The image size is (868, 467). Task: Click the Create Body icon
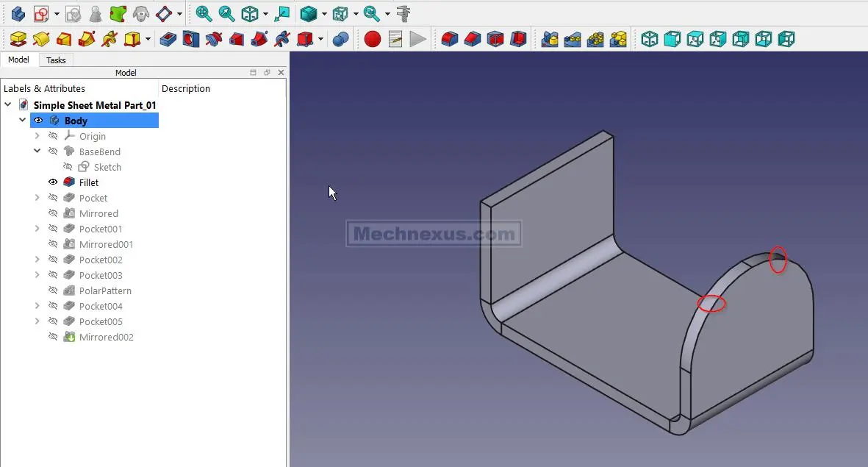18,14
